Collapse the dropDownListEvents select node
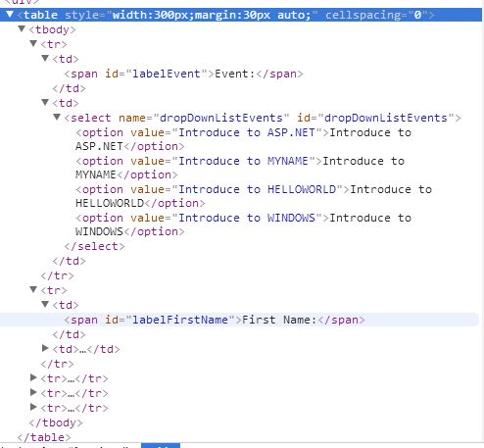This screenshot has width=484, height=448. pos(57,117)
